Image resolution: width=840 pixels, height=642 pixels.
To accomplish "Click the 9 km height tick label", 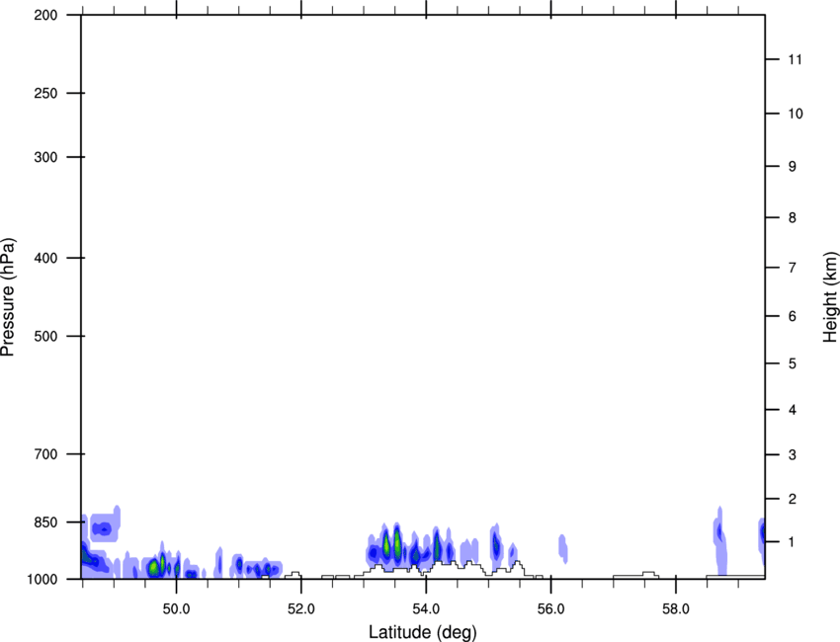I will tap(792, 167).
